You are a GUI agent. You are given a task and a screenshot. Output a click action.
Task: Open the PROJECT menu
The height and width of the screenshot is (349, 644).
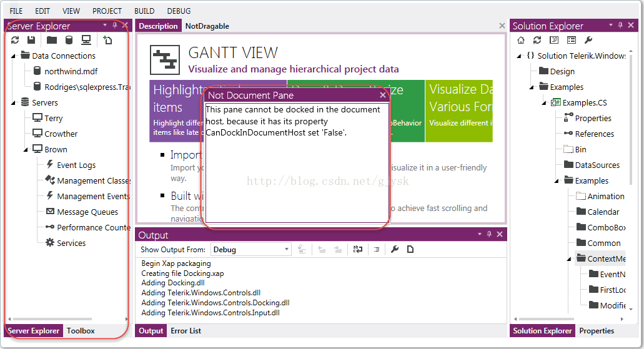(107, 11)
